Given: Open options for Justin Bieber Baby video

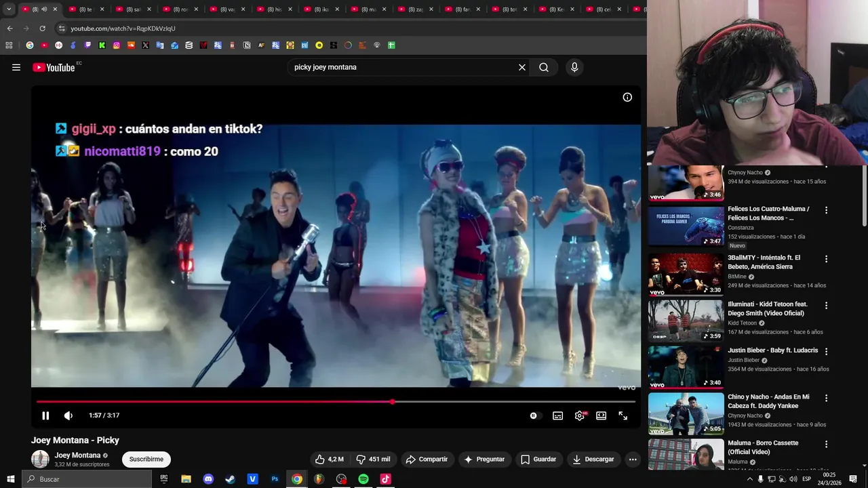Looking at the screenshot, I should (x=826, y=352).
